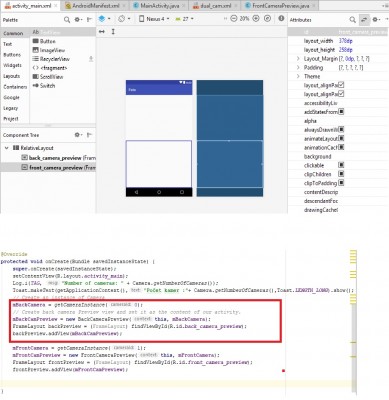Viewport: 389px width, 400px height.
Task: Select Layouts palette category
Action: [x=12, y=76]
